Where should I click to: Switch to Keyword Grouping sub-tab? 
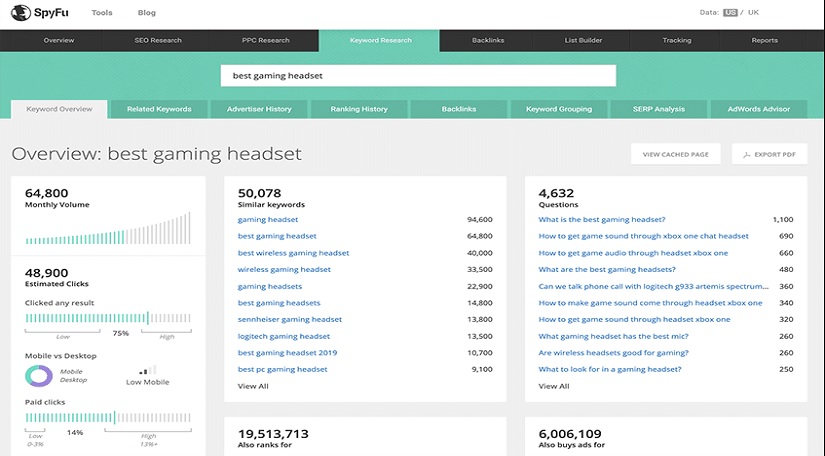pyautogui.click(x=559, y=109)
